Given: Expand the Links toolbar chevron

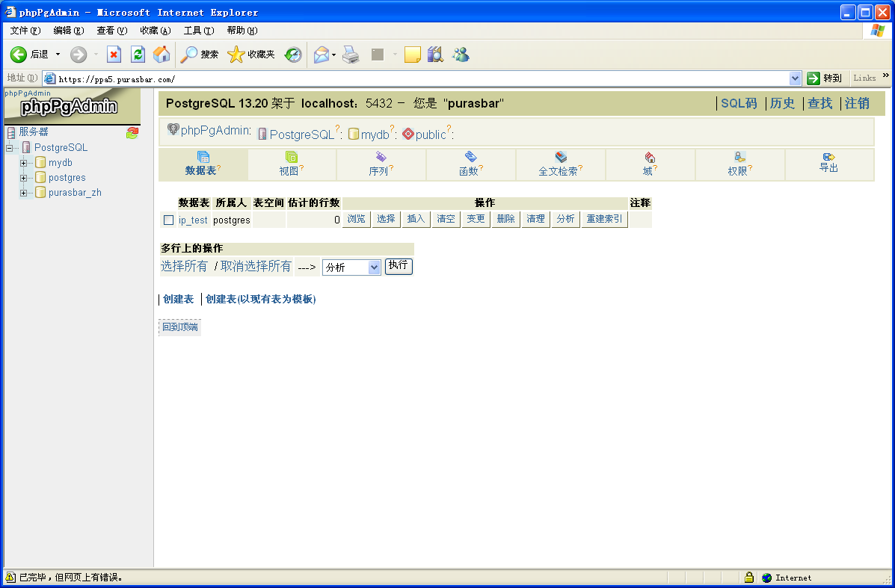Looking at the screenshot, I should tap(886, 75).
